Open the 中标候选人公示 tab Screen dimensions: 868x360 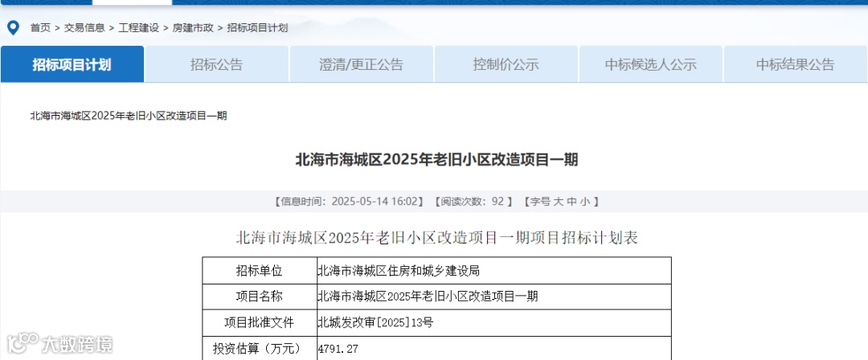[x=650, y=64]
